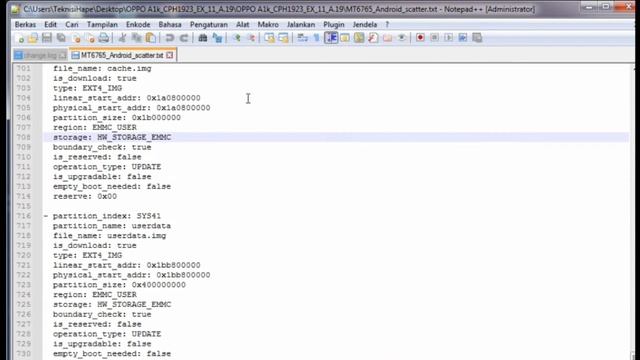Click line 'linear_start_addr: 0x1bb800000'
Screen dimensions: 640x360
127,265
